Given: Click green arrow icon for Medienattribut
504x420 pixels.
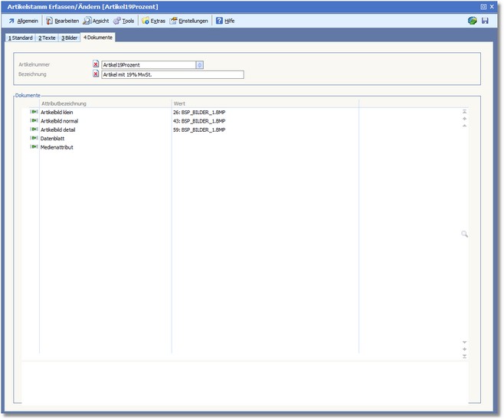Looking at the screenshot, I should 34,146.
